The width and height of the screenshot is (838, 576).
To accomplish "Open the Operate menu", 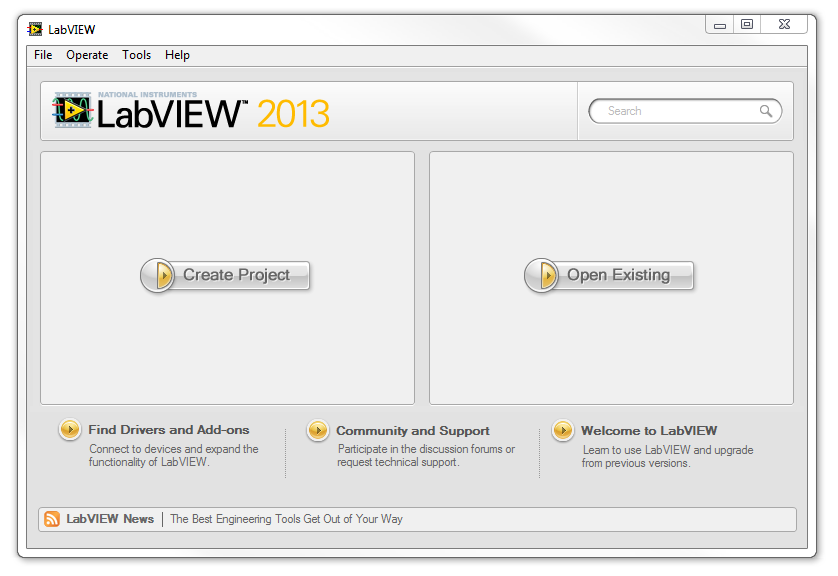I will click(x=87, y=55).
